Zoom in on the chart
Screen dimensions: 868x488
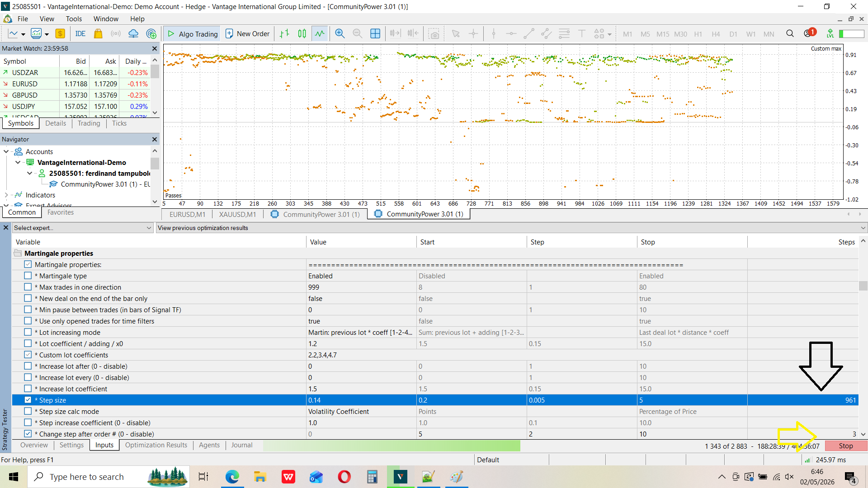tap(340, 34)
